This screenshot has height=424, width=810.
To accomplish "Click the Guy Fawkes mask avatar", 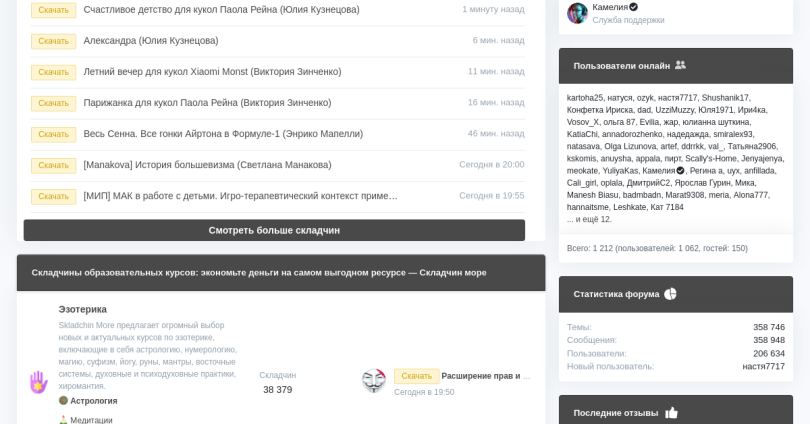I will [373, 380].
